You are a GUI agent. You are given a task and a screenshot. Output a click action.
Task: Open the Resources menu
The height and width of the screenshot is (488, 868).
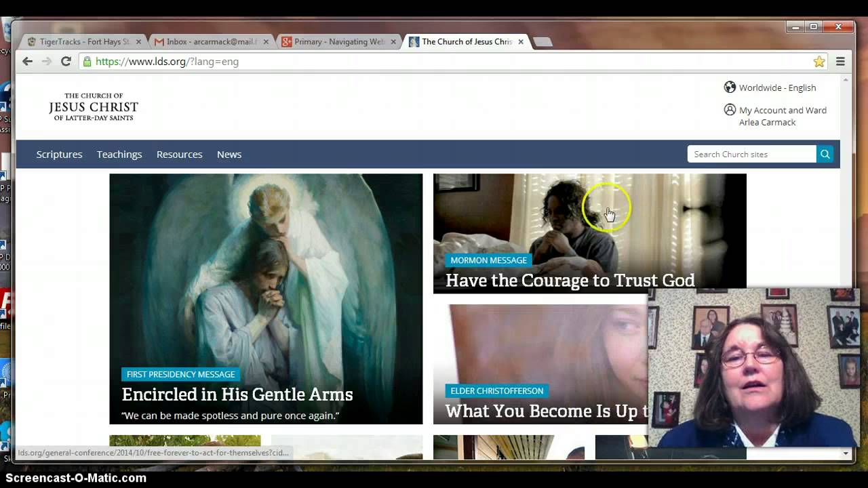point(179,155)
